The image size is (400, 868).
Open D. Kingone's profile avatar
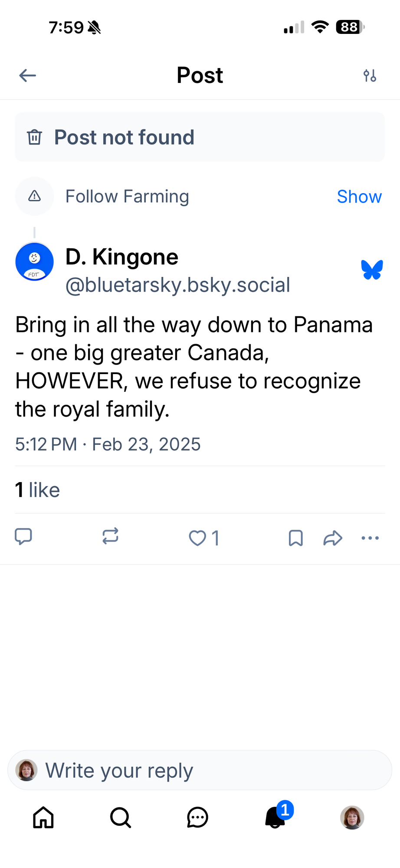(x=35, y=262)
